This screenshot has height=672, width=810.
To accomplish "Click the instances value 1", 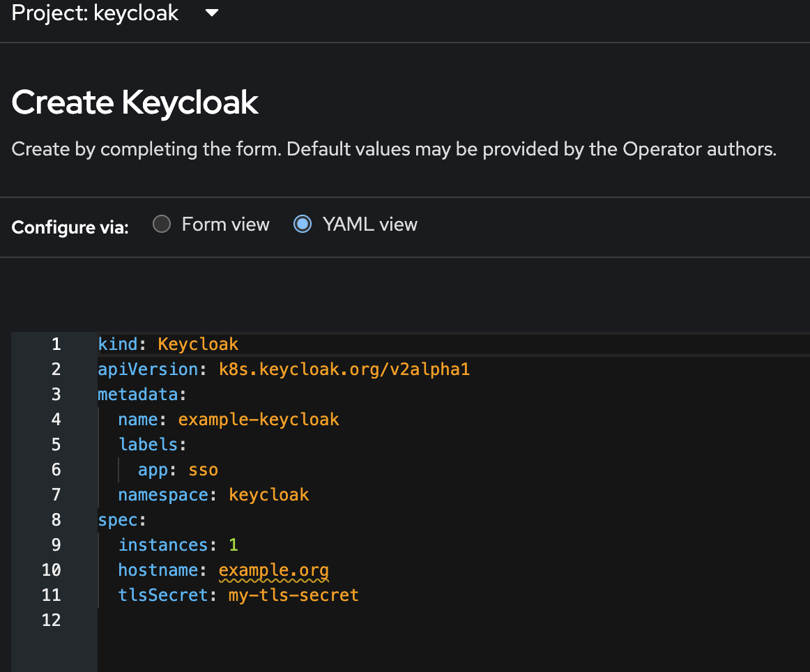I will [233, 544].
